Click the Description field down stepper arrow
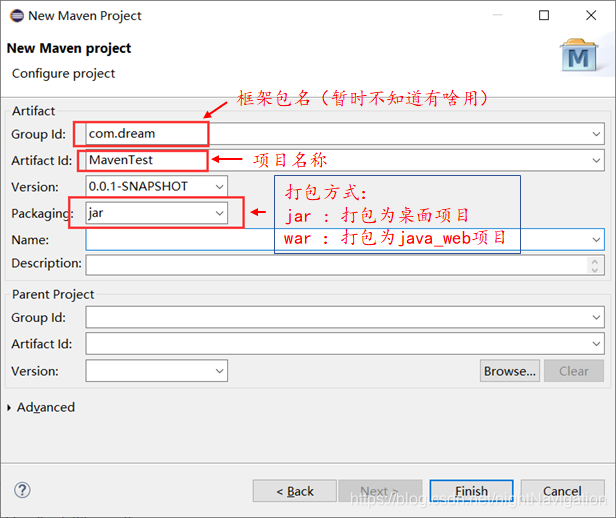The image size is (616, 518). (x=595, y=270)
